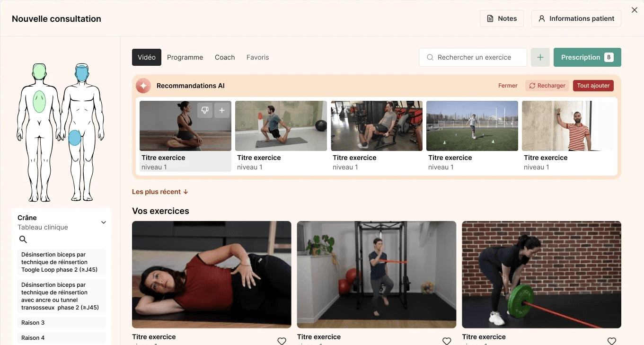The width and height of the screenshot is (644, 345).
Task: Focus the Rechercher un exercice field
Action: coord(473,57)
